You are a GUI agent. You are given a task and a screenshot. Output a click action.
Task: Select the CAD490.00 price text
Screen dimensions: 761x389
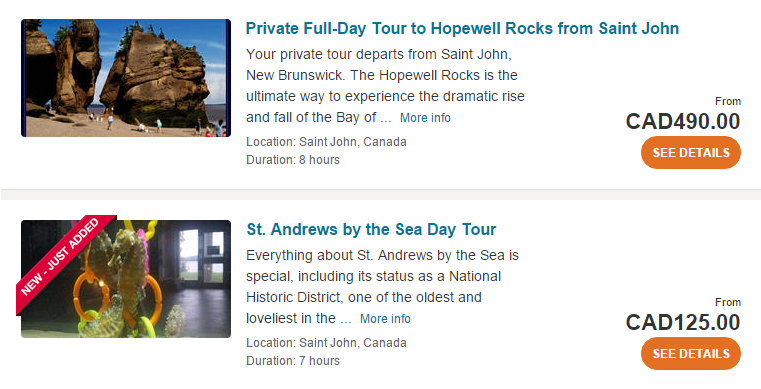[x=683, y=121]
